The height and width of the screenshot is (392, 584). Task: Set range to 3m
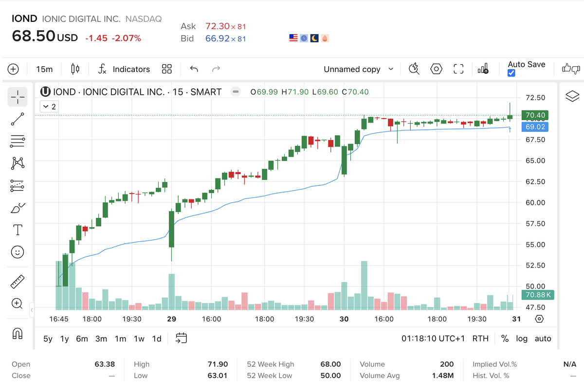(x=101, y=339)
